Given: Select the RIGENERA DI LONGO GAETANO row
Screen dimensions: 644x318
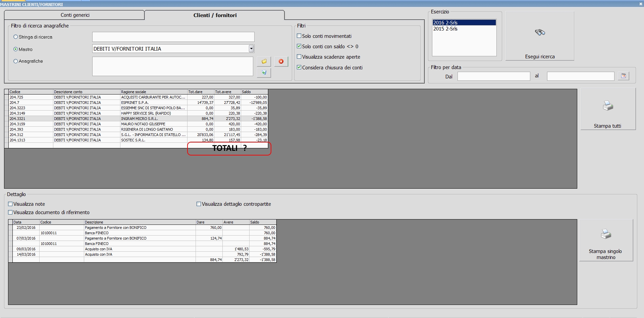Looking at the screenshot, I should [136, 129].
